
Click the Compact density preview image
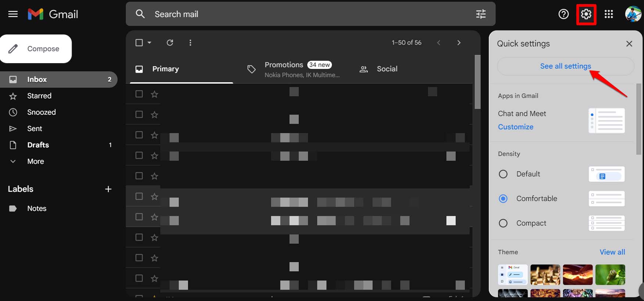pos(607,223)
